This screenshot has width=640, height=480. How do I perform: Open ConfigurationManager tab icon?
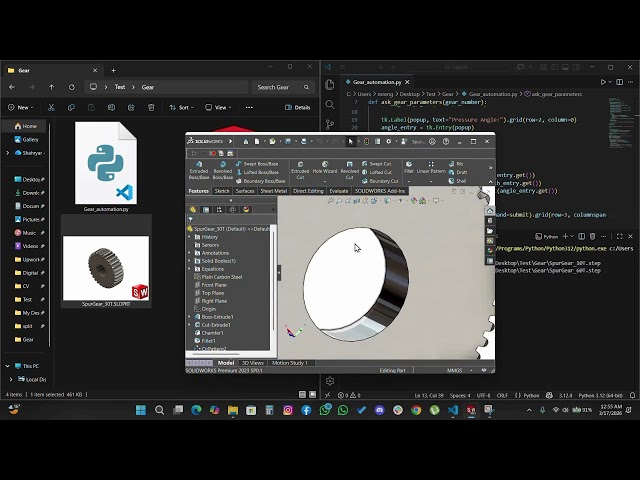219,209
